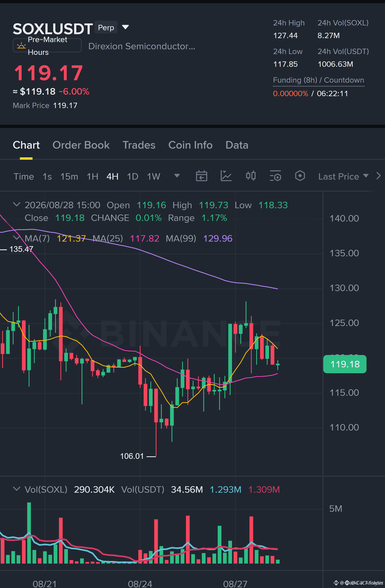The width and height of the screenshot is (385, 588).
Task: Select the candlestick chart style icon
Action: (251, 176)
